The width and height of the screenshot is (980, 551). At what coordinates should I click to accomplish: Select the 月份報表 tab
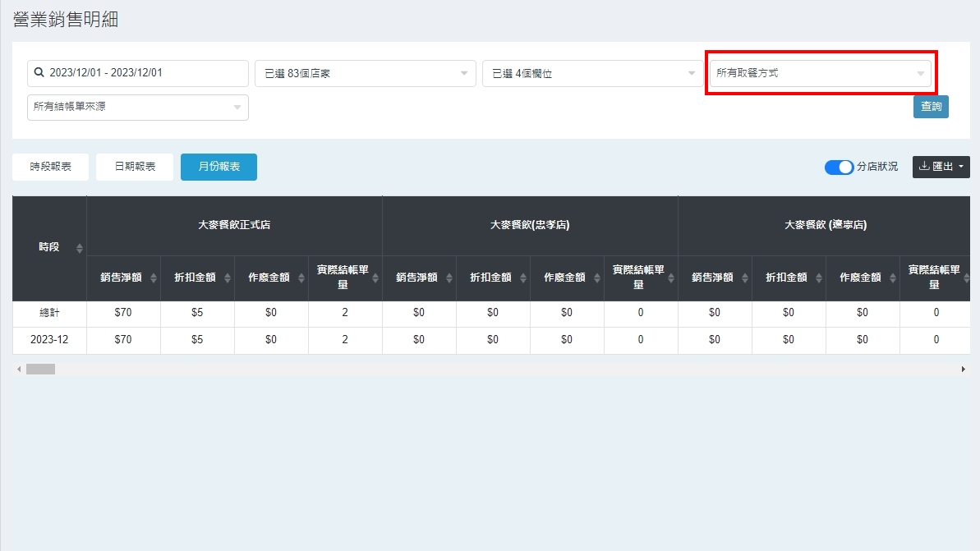(219, 167)
